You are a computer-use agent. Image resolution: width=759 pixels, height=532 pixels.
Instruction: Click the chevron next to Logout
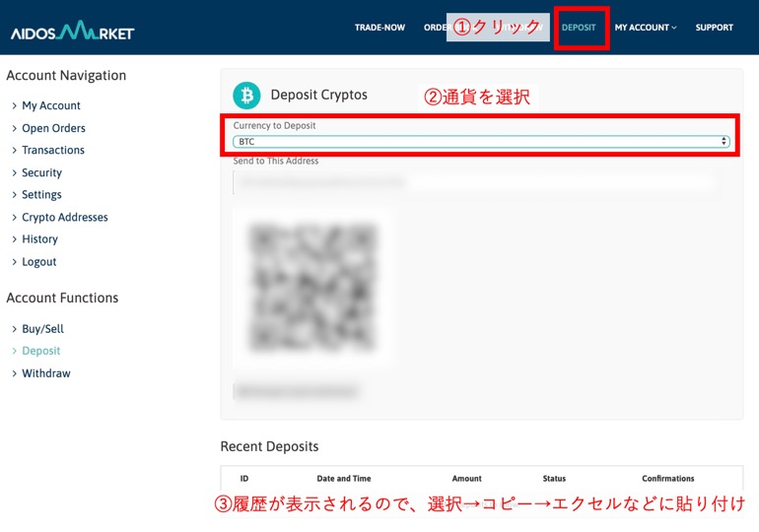coord(14,262)
